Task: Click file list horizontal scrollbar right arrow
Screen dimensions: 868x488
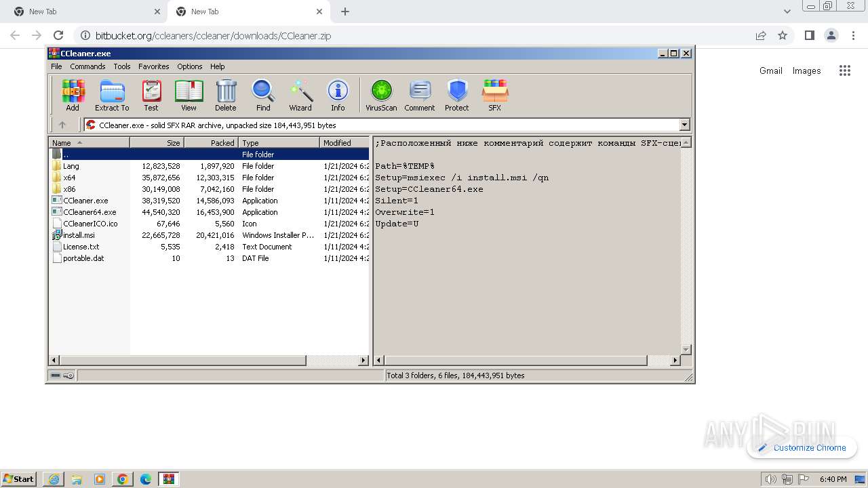Action: tap(363, 361)
